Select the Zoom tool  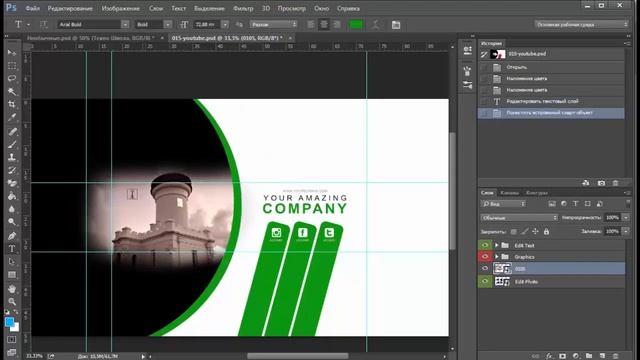pos(12,302)
